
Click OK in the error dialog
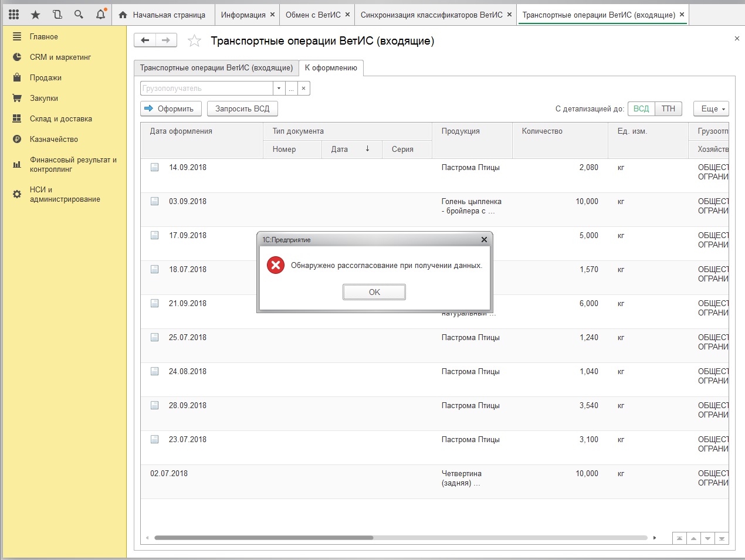pyautogui.click(x=374, y=292)
